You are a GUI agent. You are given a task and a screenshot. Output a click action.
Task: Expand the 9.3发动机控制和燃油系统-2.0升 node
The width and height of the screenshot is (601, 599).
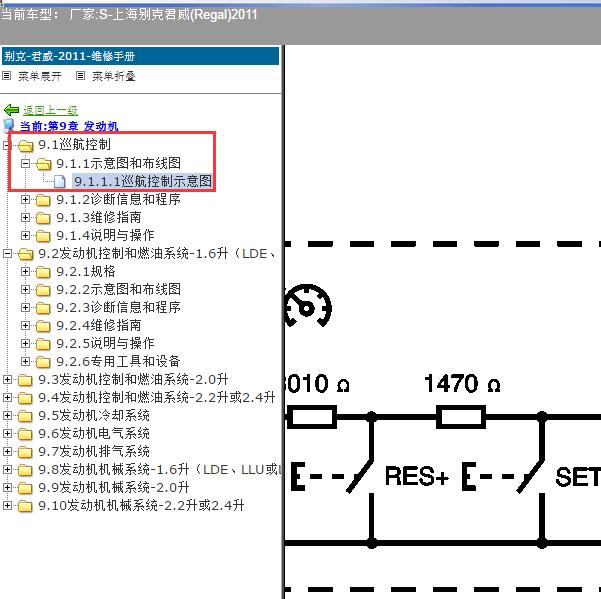(7, 379)
